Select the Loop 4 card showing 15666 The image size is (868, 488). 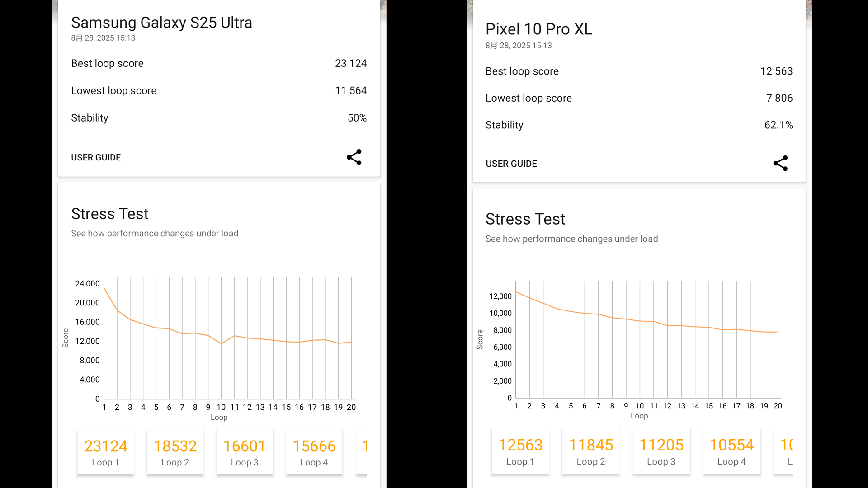point(314,452)
